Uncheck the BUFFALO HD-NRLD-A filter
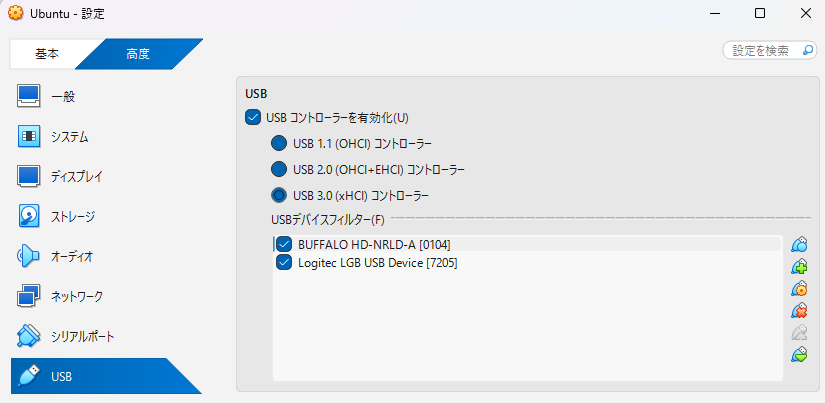Image resolution: width=825 pixels, height=403 pixels. 283,244
